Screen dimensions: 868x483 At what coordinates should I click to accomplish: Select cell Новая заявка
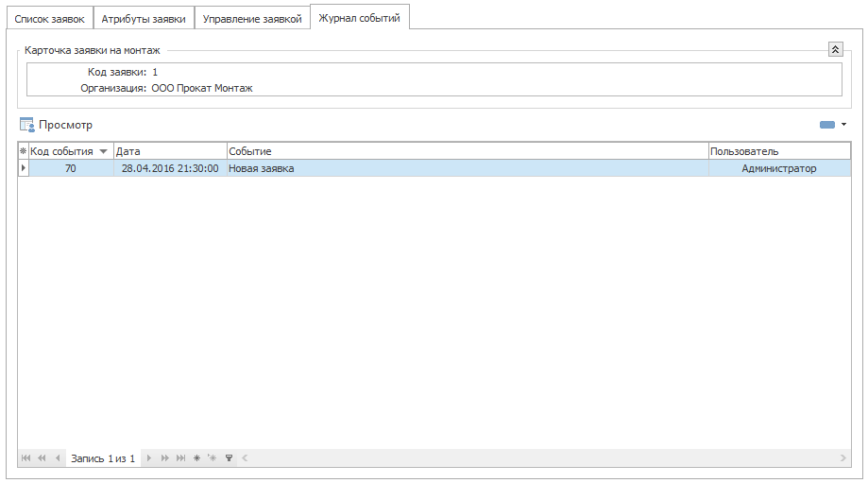(468, 168)
